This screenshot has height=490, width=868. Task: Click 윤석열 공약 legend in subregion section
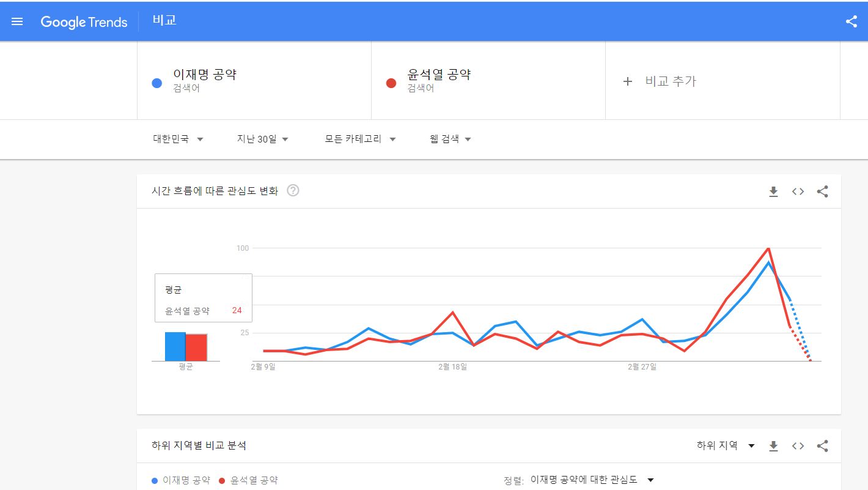[248, 481]
